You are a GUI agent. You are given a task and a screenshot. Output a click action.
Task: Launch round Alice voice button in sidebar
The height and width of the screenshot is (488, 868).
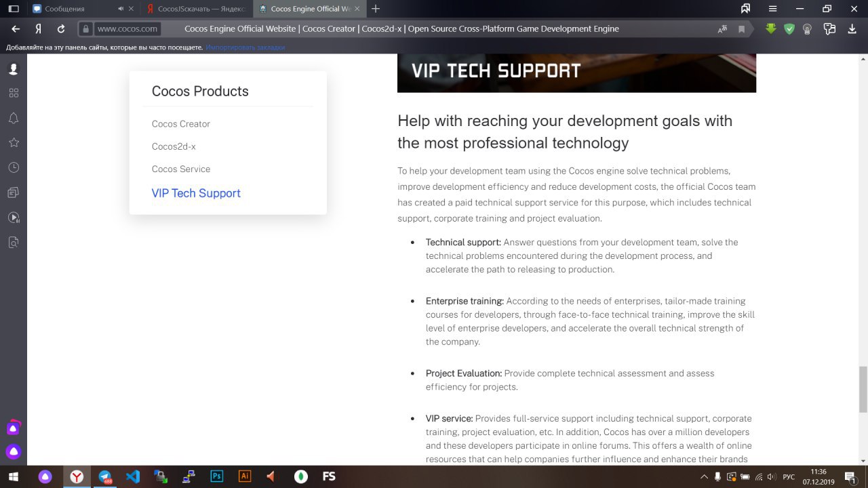coord(14,451)
